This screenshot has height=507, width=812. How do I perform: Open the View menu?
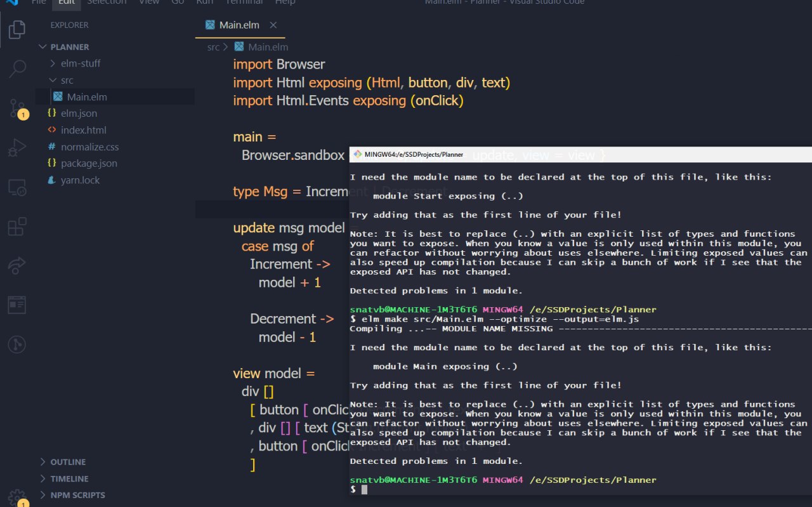click(149, 3)
